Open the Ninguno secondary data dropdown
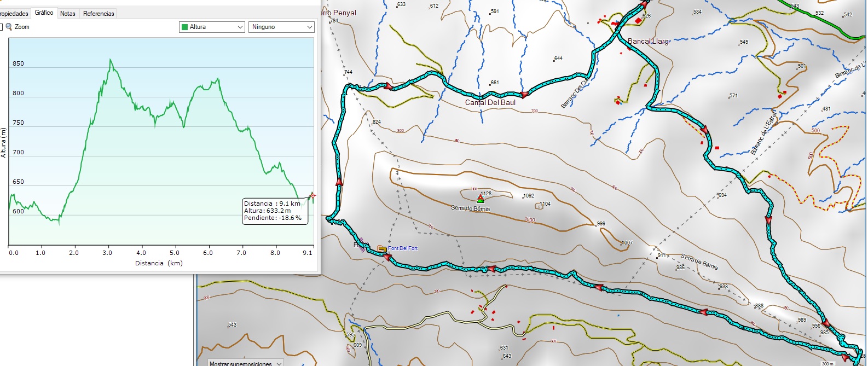The image size is (868, 366). click(x=282, y=27)
